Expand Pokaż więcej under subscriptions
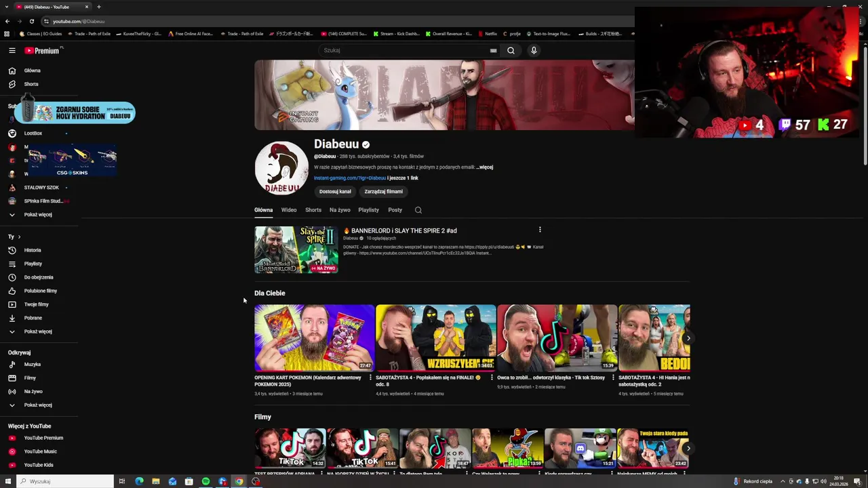The image size is (868, 488). (38, 215)
